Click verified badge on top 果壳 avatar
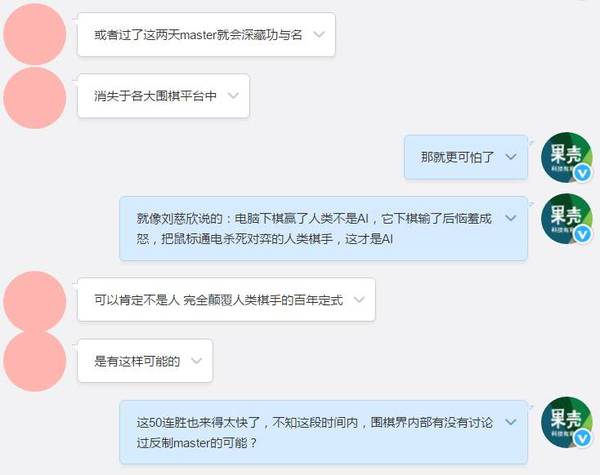Screen dimensions: 600x475 click(x=582, y=173)
